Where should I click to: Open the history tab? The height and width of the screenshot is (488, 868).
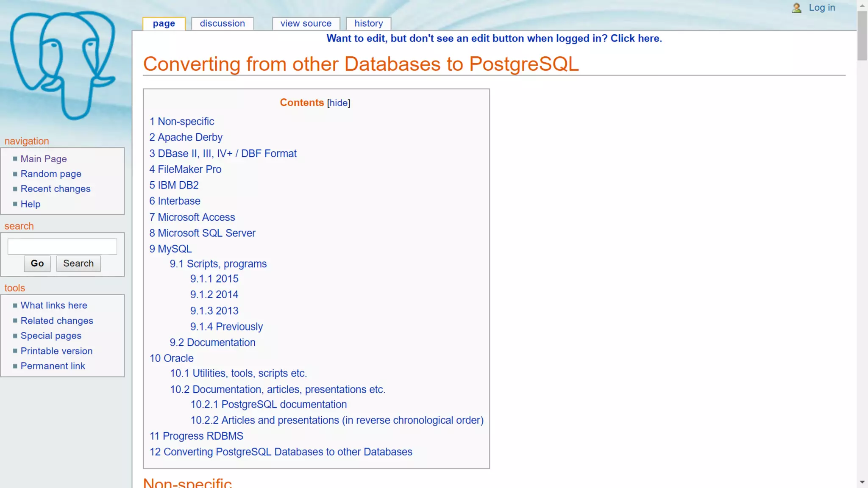(x=368, y=24)
